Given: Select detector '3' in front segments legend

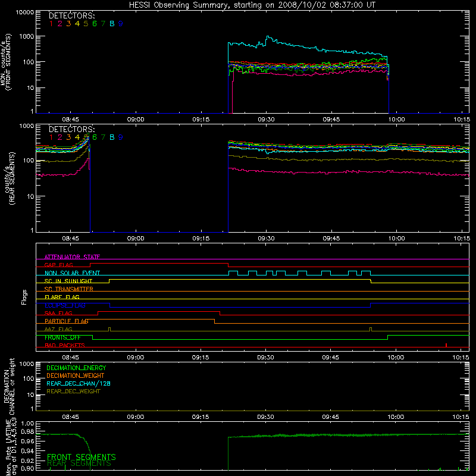Looking at the screenshot, I should [68, 24].
